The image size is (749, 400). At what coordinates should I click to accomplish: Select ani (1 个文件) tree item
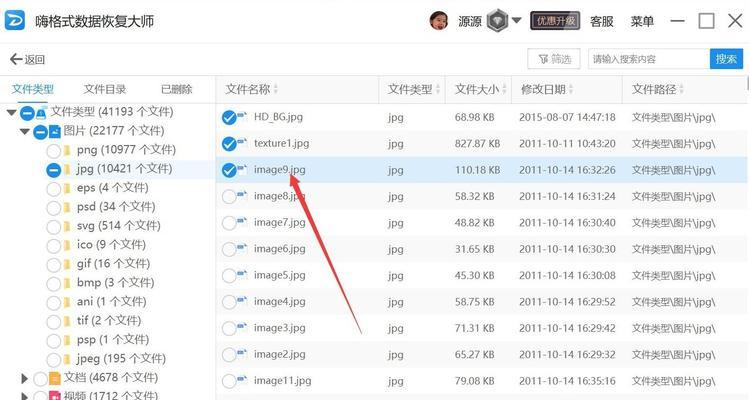tap(111, 302)
